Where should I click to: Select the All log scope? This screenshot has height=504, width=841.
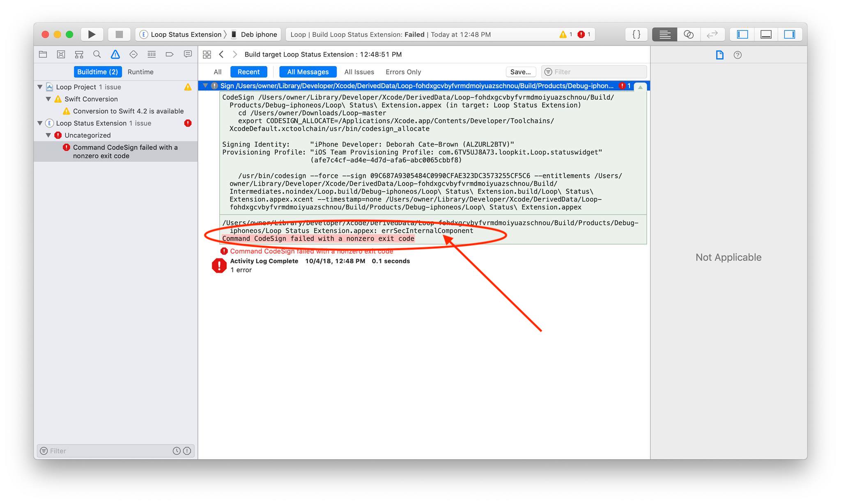click(217, 72)
